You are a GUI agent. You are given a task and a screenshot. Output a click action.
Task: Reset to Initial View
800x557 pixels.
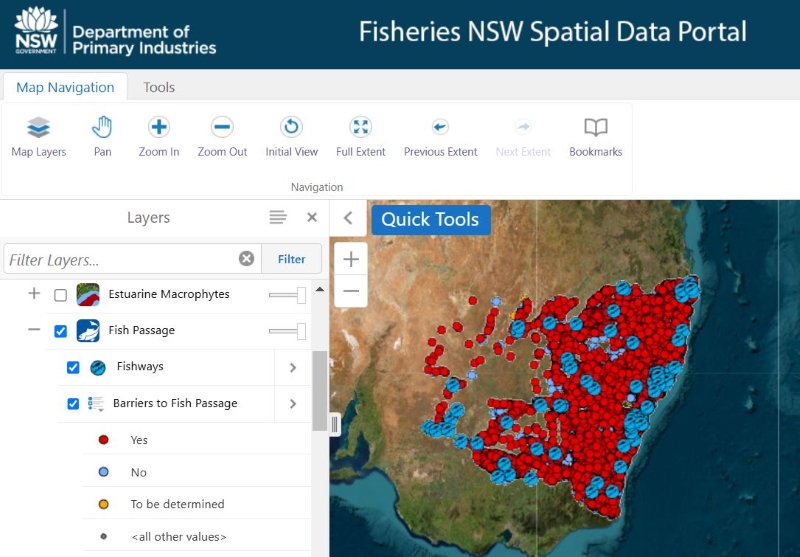291,137
